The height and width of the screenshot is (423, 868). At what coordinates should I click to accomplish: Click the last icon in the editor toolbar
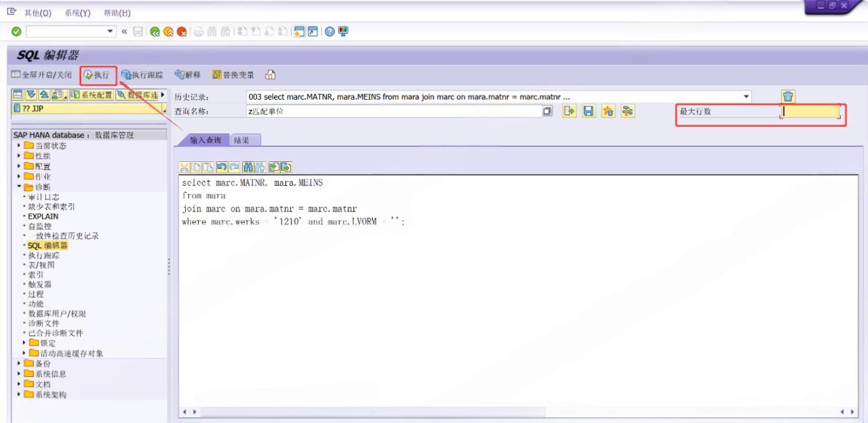(285, 167)
